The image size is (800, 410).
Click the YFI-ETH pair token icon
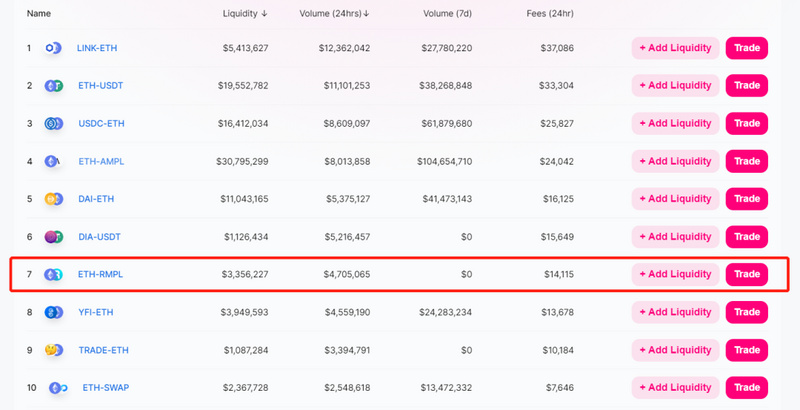53,312
